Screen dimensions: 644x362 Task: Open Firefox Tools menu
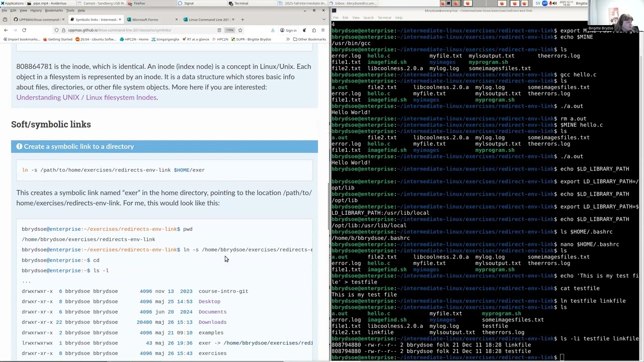[x=70, y=11]
